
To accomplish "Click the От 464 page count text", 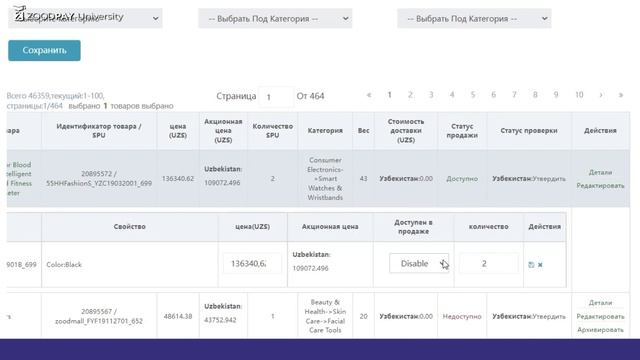I will [310, 96].
